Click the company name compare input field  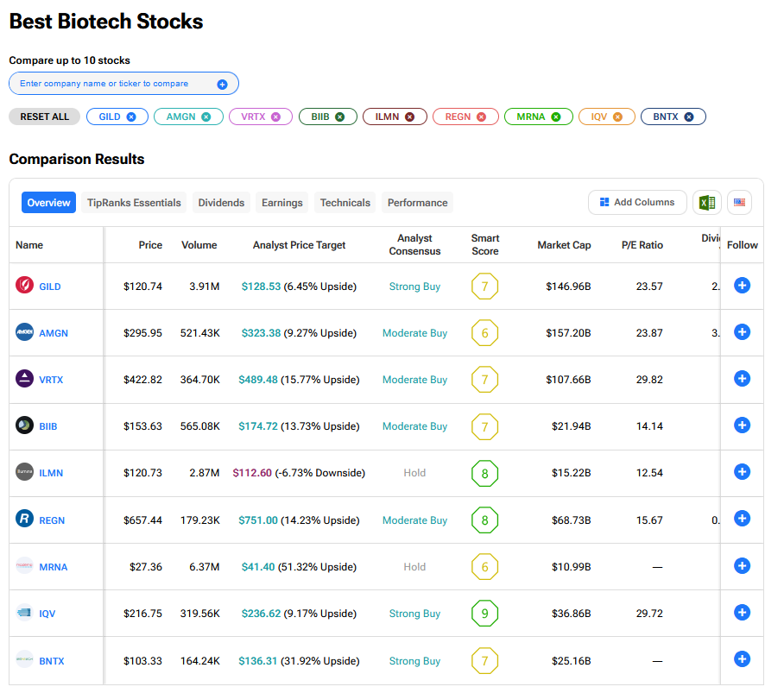112,84
